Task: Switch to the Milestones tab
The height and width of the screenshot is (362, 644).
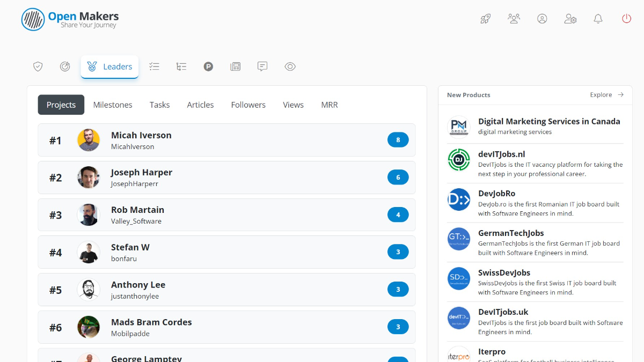Action: click(113, 105)
